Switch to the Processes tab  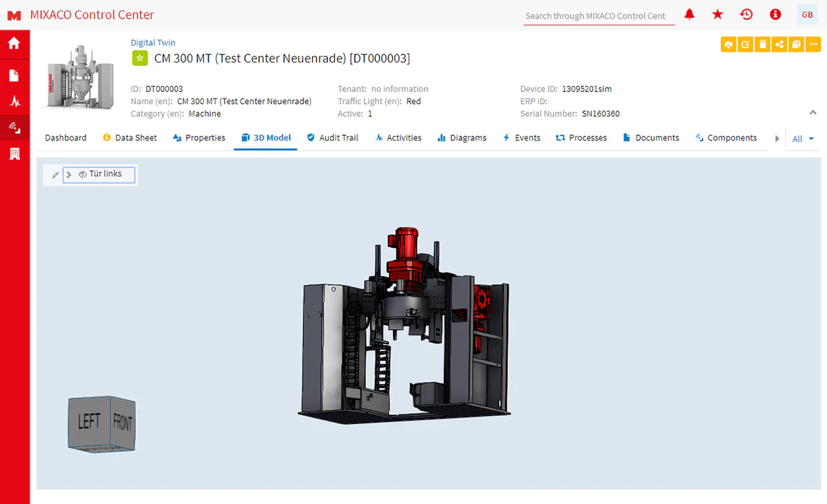pos(581,138)
